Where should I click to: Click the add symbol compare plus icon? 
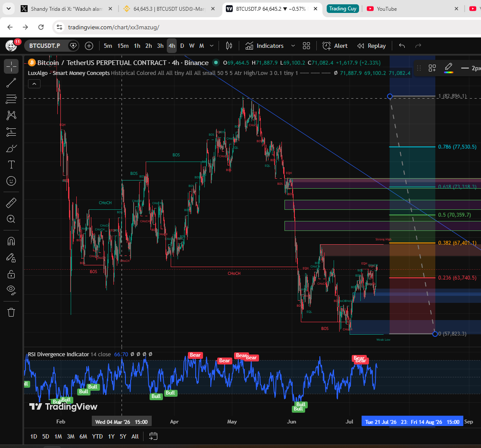89,46
